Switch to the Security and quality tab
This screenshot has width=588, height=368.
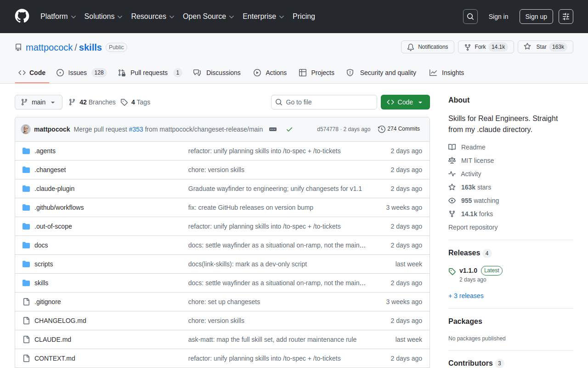(381, 73)
